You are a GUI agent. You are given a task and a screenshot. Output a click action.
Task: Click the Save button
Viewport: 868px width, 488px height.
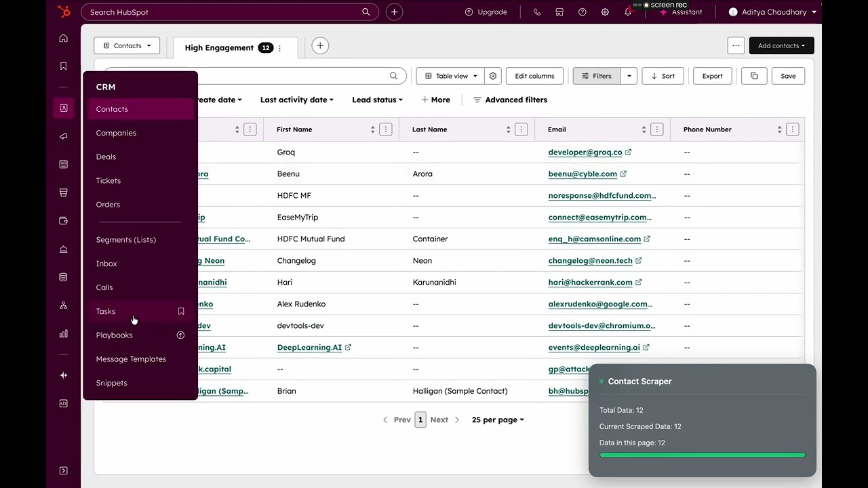tap(788, 76)
